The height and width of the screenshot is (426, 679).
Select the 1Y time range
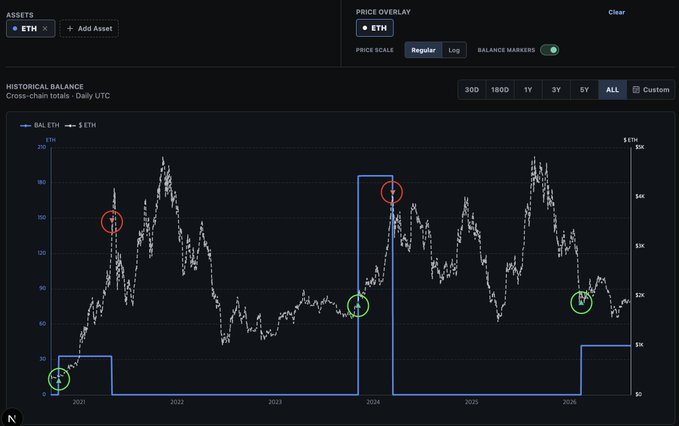[528, 90]
